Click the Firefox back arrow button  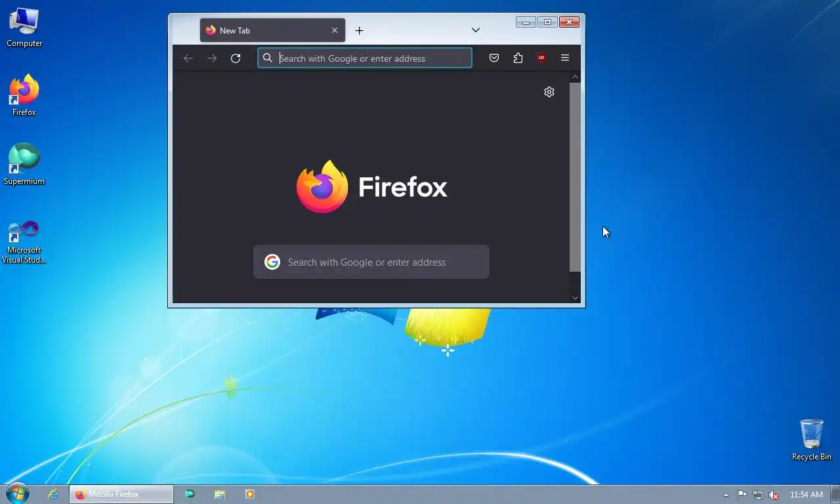coord(188,58)
